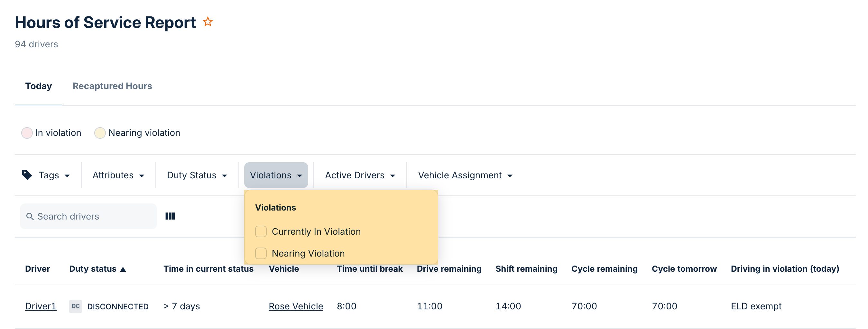
Task: Click the search magnifier icon
Action: [x=30, y=216]
